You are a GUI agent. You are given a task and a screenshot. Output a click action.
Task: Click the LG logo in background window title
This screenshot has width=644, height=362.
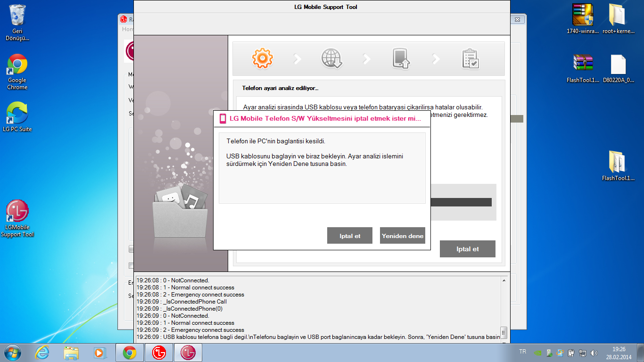pyautogui.click(x=124, y=19)
